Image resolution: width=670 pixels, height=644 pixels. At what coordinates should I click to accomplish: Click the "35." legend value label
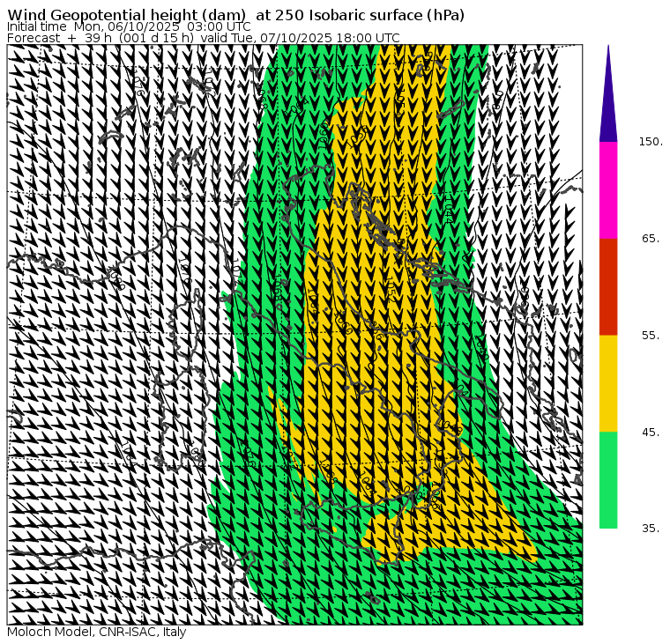pos(651,529)
